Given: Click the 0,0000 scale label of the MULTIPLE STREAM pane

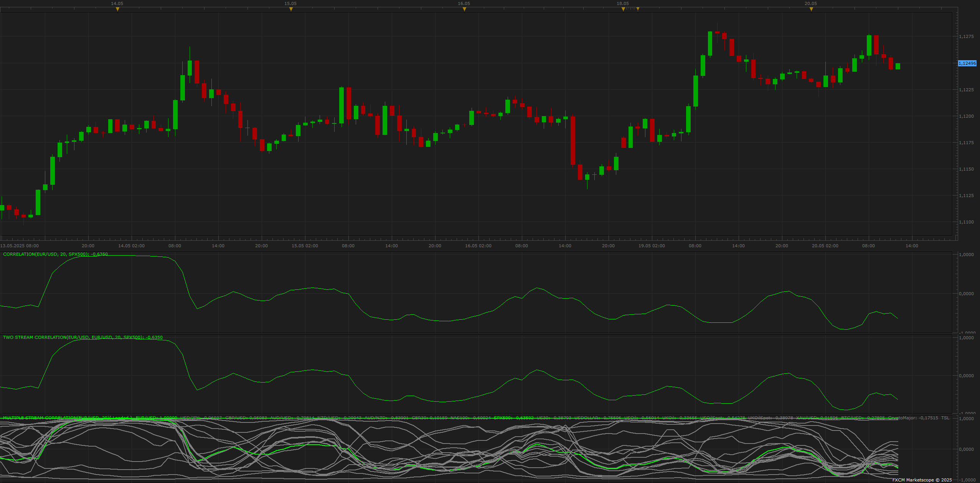Looking at the screenshot, I should (966, 449).
